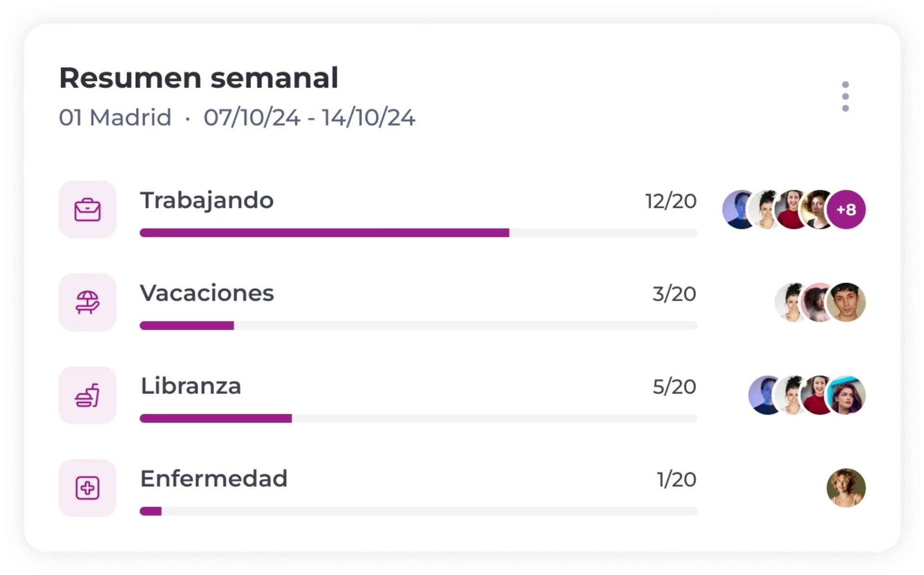This screenshot has height=575, width=924.
Task: Click the beach umbrella Vacaciones icon
Action: [87, 302]
